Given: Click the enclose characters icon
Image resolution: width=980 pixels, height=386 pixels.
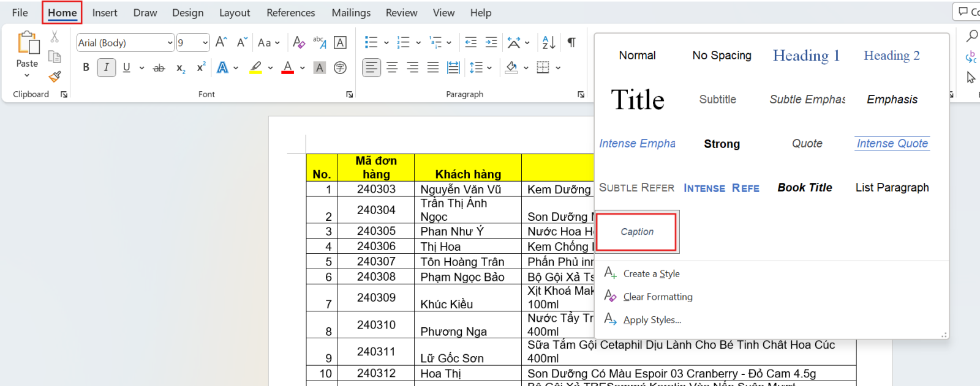Looking at the screenshot, I should coord(340,68).
